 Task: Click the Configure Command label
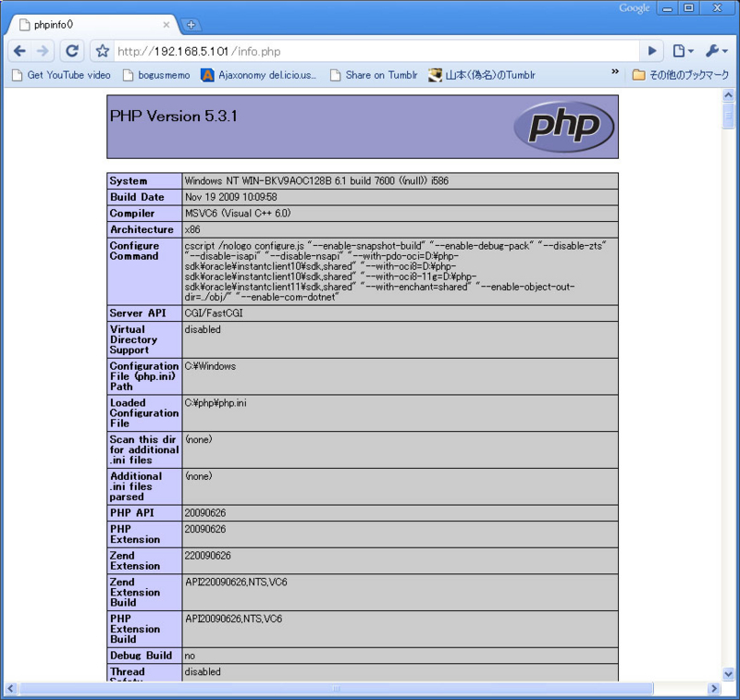tap(134, 251)
